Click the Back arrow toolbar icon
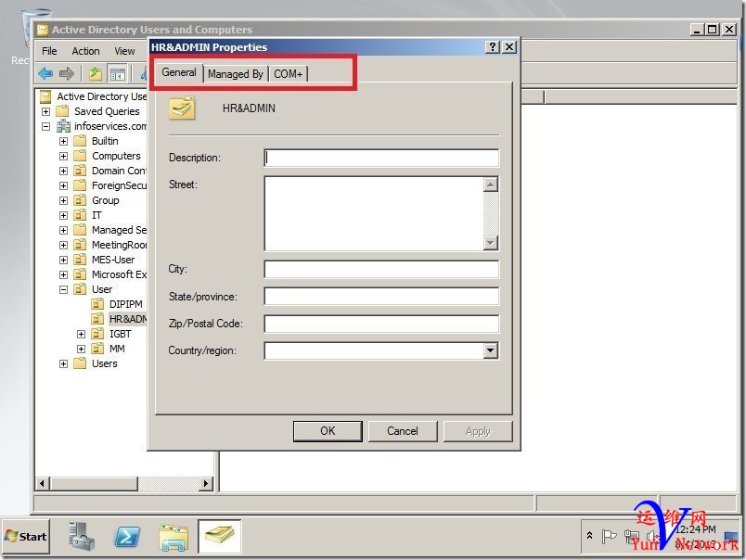The width and height of the screenshot is (746, 560). (45, 73)
